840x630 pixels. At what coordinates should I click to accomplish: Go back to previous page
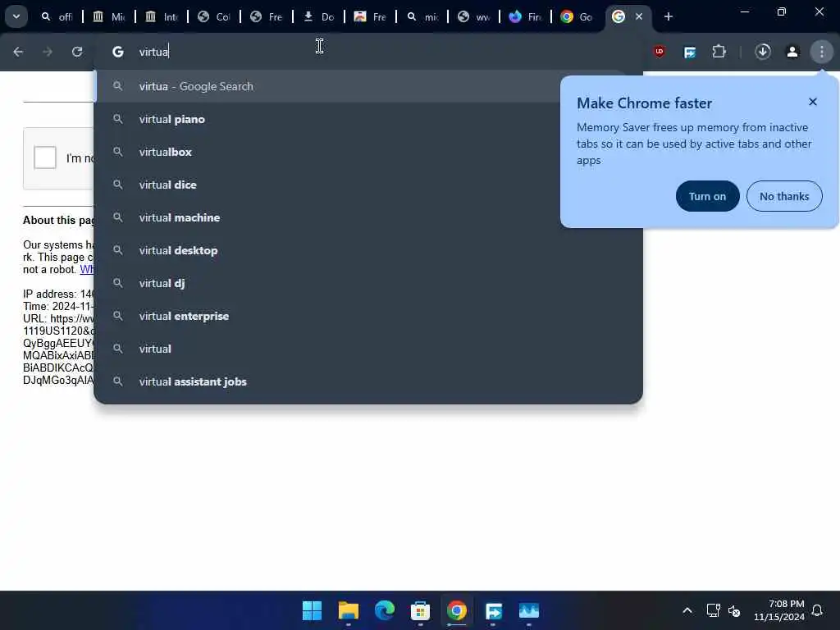18,52
